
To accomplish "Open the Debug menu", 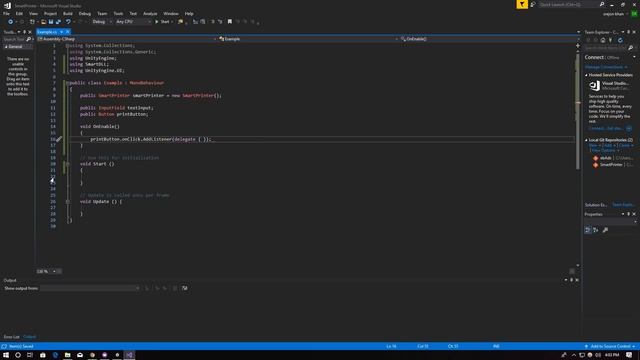I will tap(84, 13).
